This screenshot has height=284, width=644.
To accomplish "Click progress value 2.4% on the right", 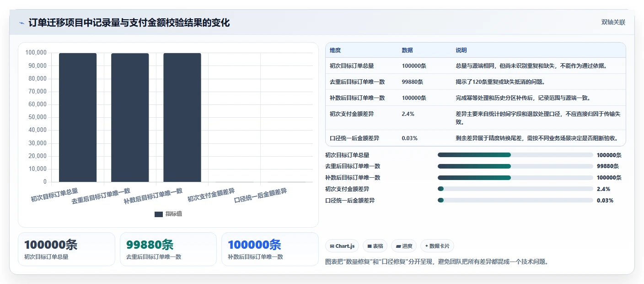I will point(603,189).
